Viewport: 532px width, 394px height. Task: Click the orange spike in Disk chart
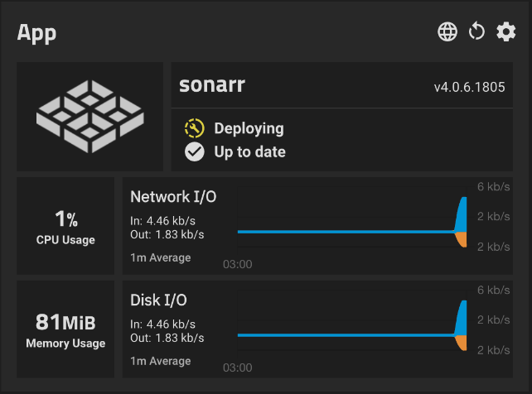tap(462, 343)
